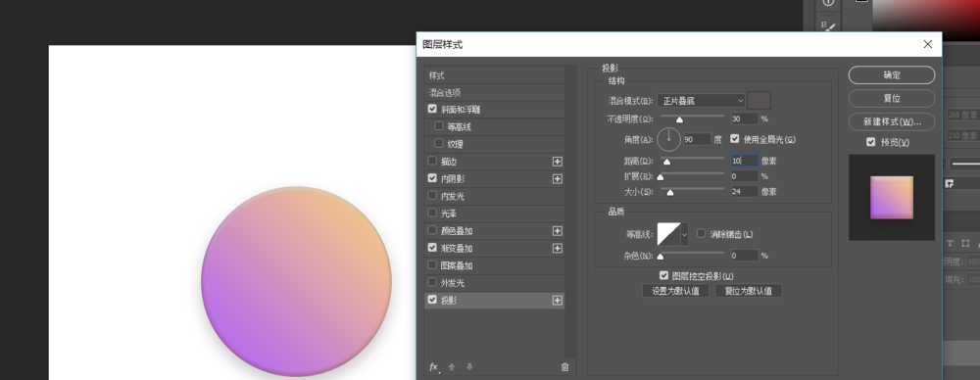Select the 颜色叠加 (Color Overlay) row label

[457, 231]
